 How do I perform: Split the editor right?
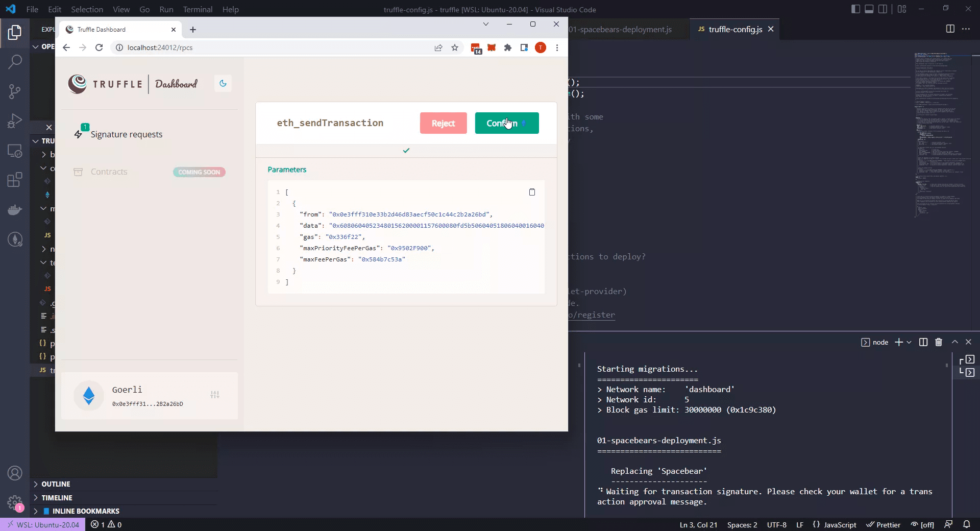(x=950, y=29)
